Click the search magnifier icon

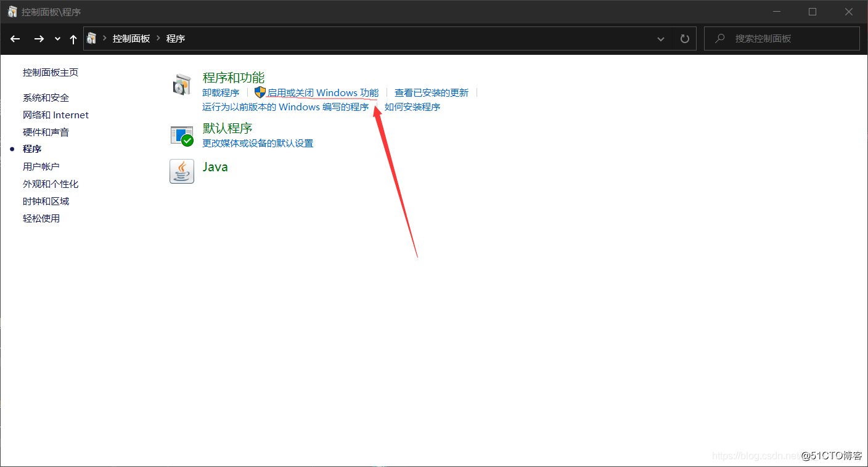tap(719, 38)
